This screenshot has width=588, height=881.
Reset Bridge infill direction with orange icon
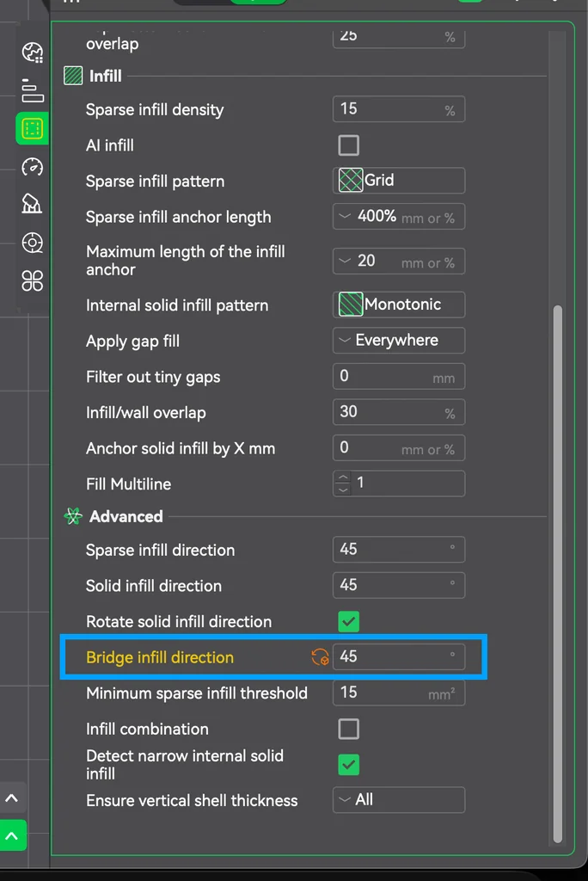(319, 657)
